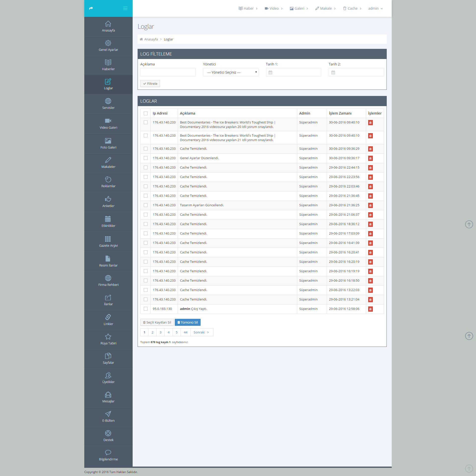Delete the 30-06-2016 09:36:29 Cache Temizlendi log
Screen dimensions: 476x476
coord(370,149)
